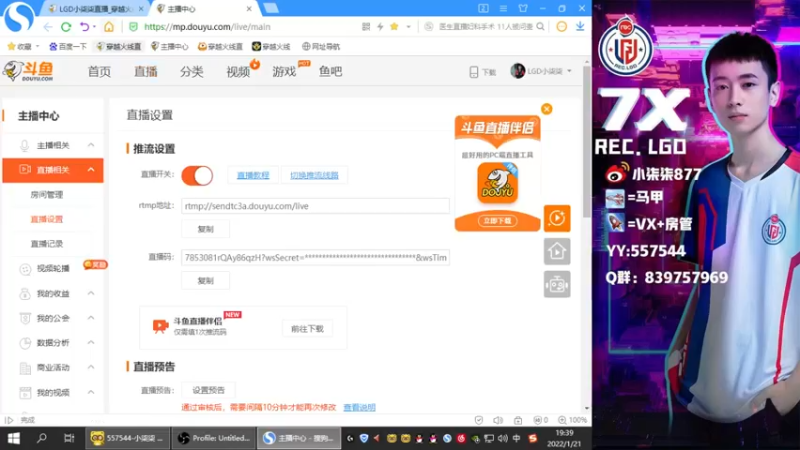Open 查看说明 link

pos(359,407)
